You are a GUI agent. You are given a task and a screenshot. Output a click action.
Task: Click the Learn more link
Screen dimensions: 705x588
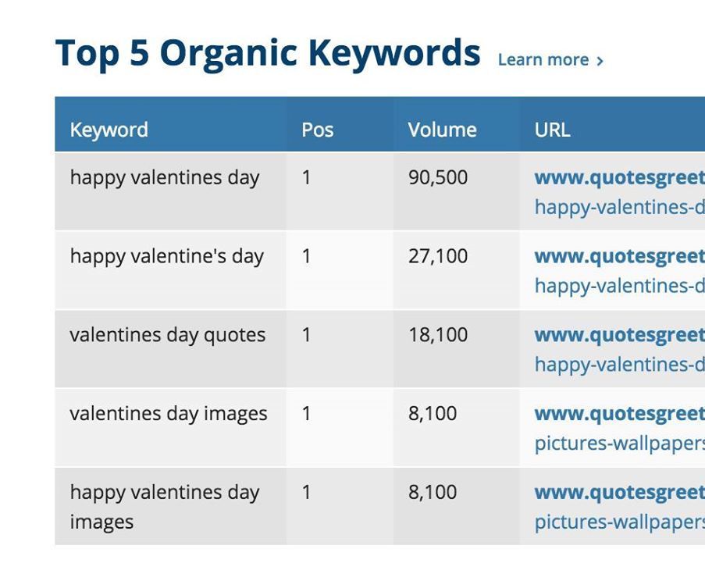pyautogui.click(x=543, y=60)
